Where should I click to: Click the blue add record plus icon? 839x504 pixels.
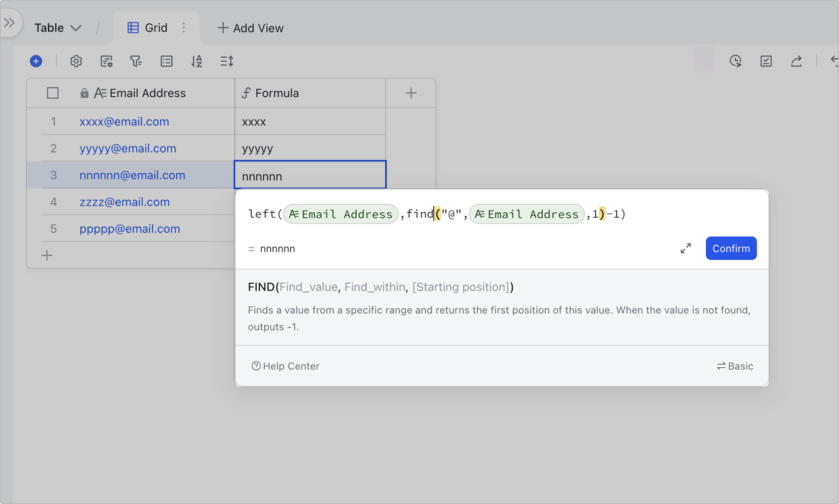coord(36,62)
